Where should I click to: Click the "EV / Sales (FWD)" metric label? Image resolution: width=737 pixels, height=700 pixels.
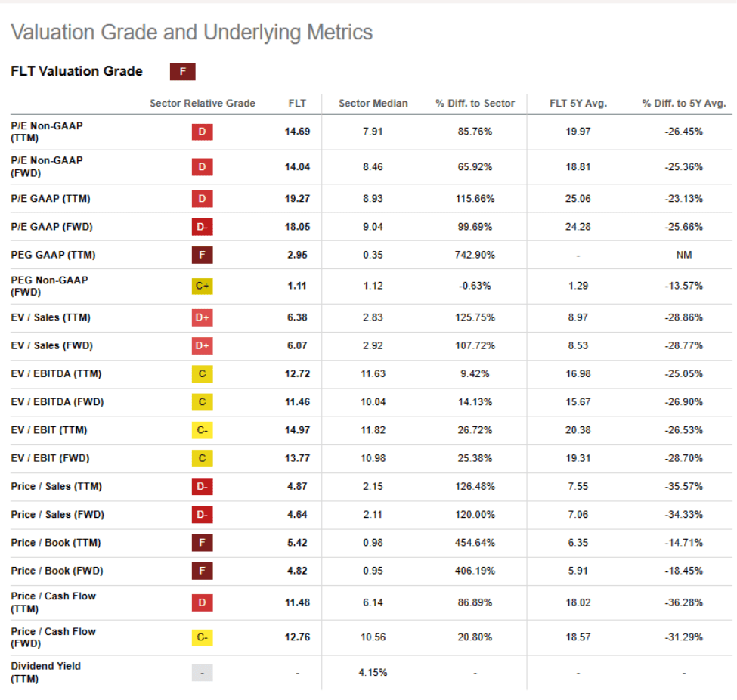(51, 345)
